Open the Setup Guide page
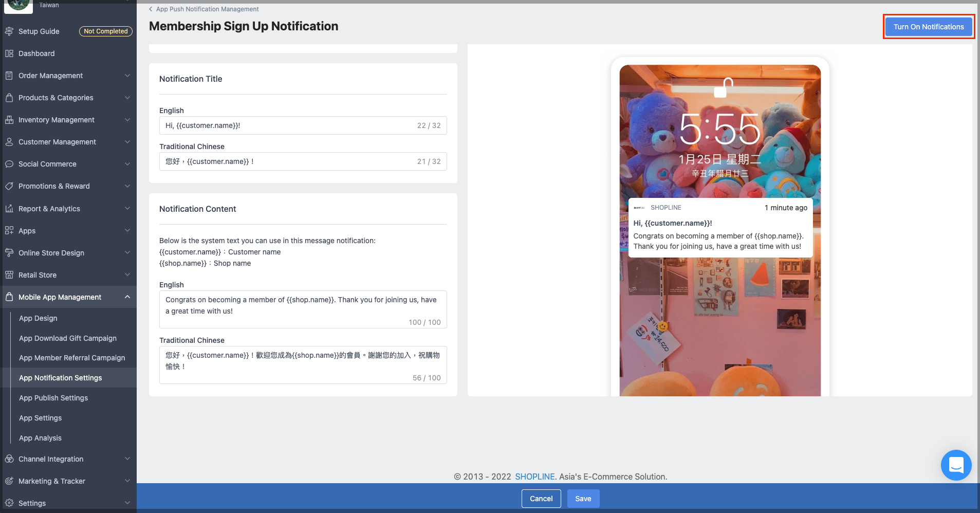Screen dimensions: 980x513 39,31
